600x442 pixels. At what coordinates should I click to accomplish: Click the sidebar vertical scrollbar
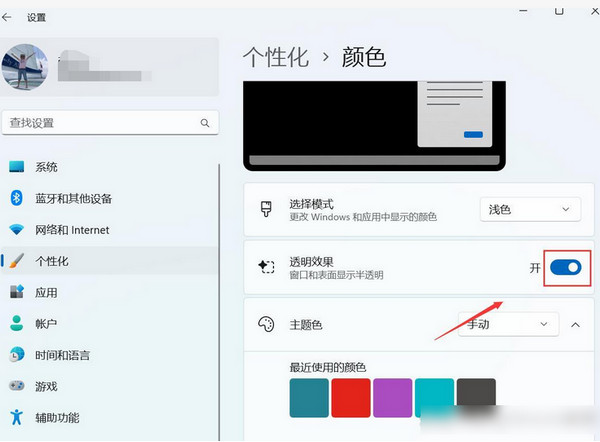point(219,302)
